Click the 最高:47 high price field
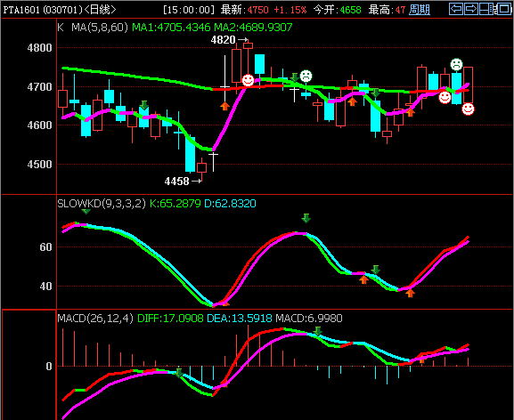Image resolution: width=514 pixels, height=420 pixels. pyautogui.click(x=387, y=10)
